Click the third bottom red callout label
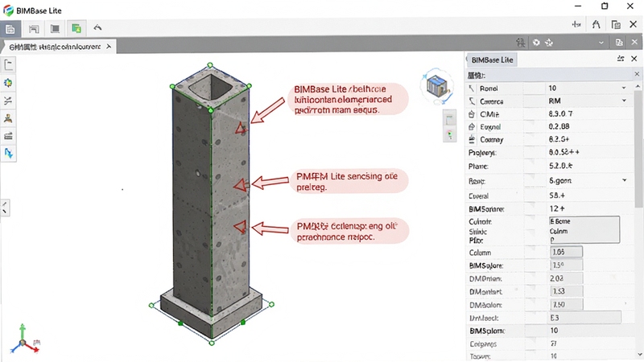This screenshot has height=362, width=644. (x=352, y=231)
